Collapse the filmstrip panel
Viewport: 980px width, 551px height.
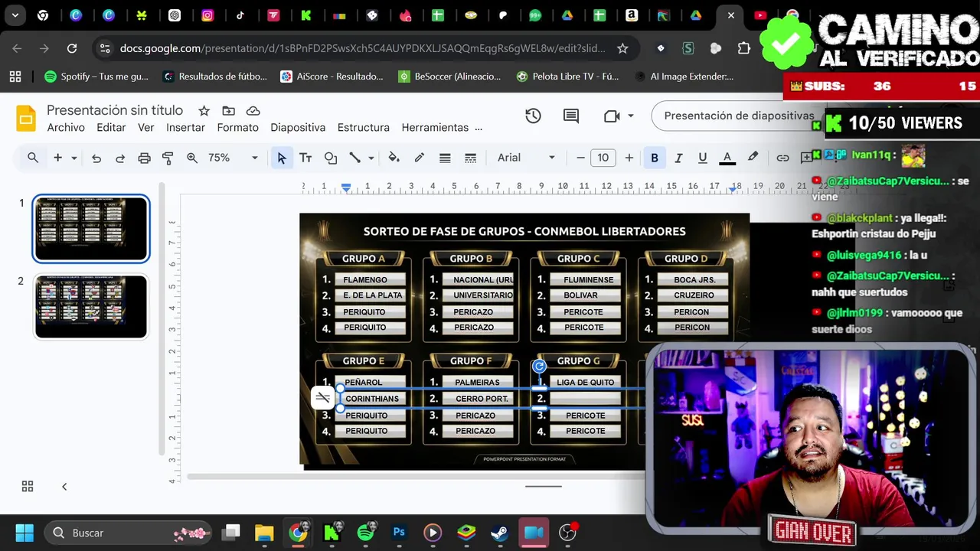coord(64,487)
